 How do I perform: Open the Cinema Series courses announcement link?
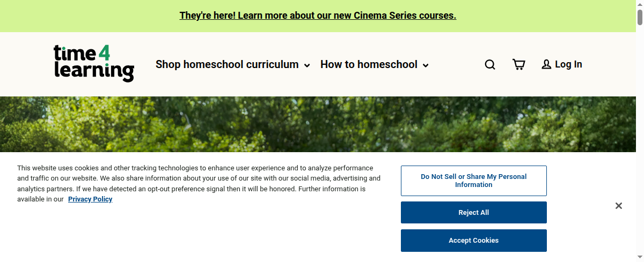tap(318, 16)
